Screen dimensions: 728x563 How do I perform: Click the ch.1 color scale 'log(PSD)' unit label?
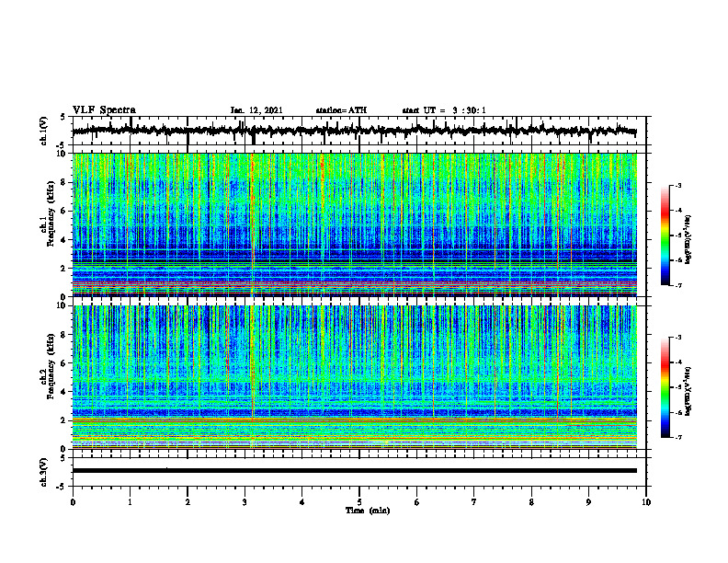(x=688, y=240)
